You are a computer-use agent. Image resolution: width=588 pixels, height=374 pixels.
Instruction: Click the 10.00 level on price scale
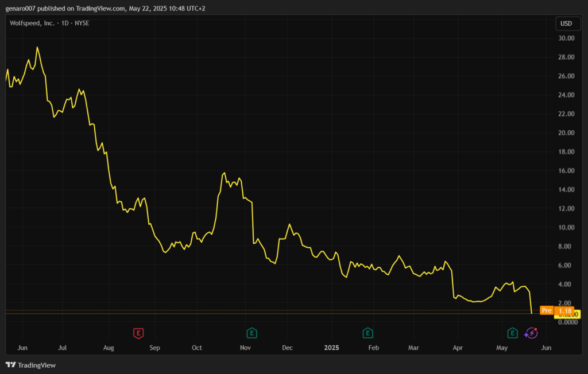click(566, 228)
